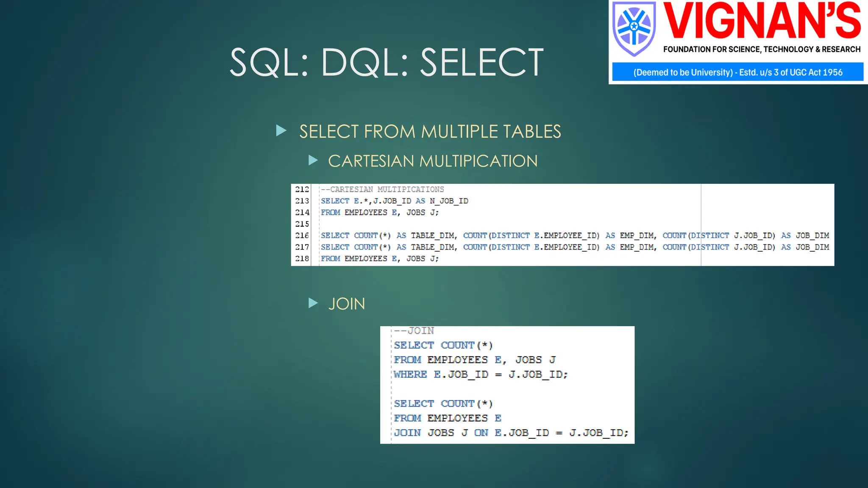This screenshot has height=488, width=868.
Task: Click the 'FROM EMPLOYEES E' line
Action: [448, 418]
